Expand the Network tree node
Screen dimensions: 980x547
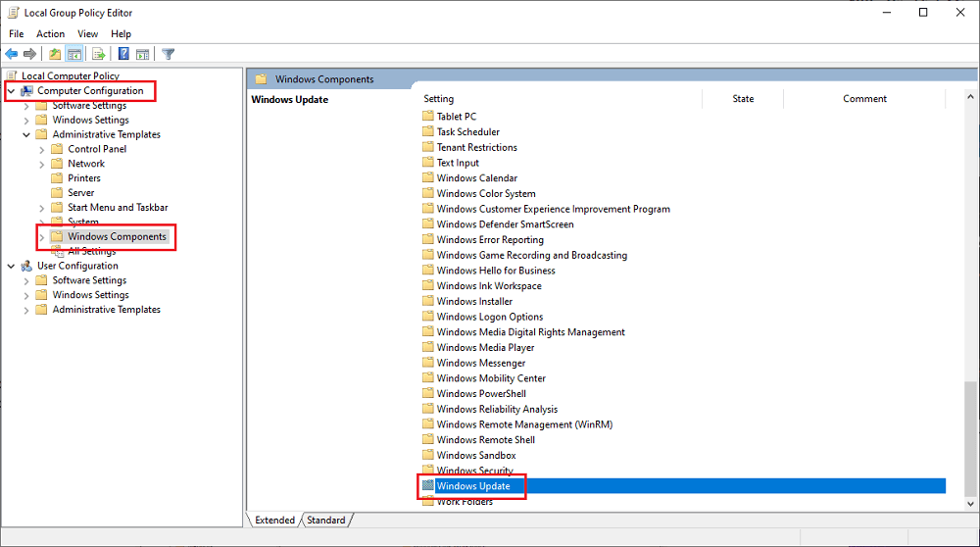pyautogui.click(x=42, y=164)
